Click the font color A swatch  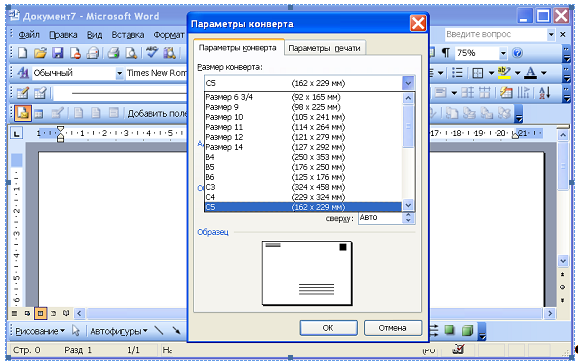[x=530, y=73]
